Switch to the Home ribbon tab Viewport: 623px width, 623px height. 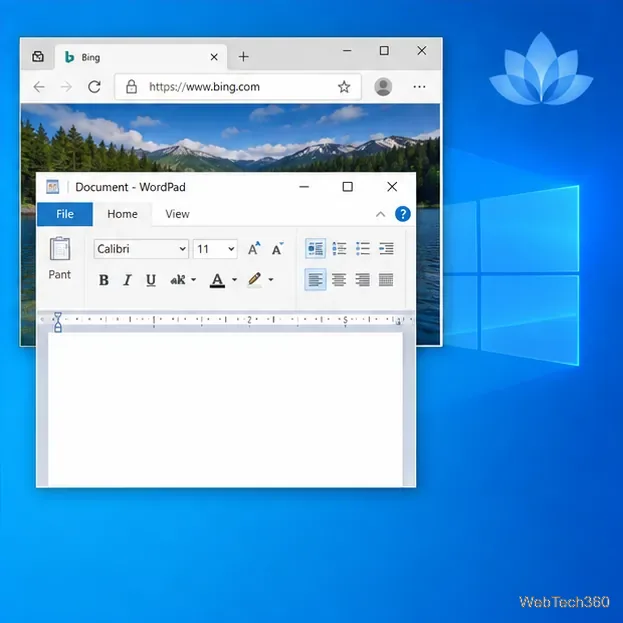click(x=122, y=214)
